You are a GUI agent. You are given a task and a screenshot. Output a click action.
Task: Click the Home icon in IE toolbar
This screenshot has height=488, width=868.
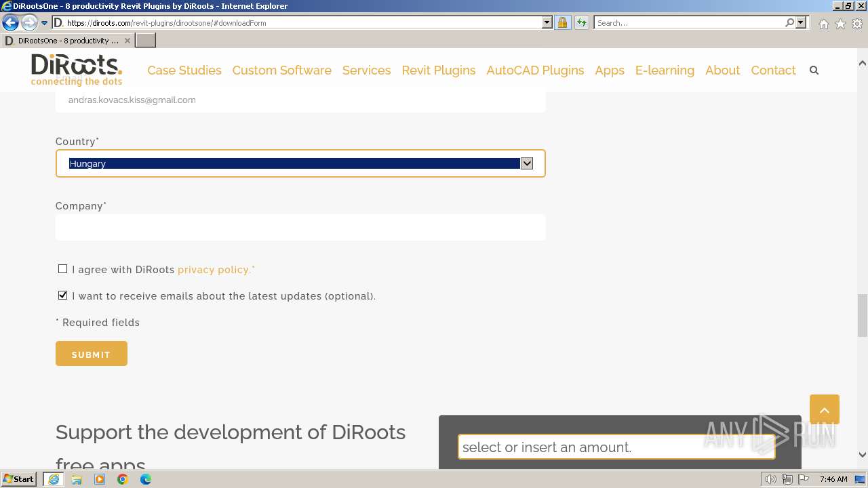823,24
